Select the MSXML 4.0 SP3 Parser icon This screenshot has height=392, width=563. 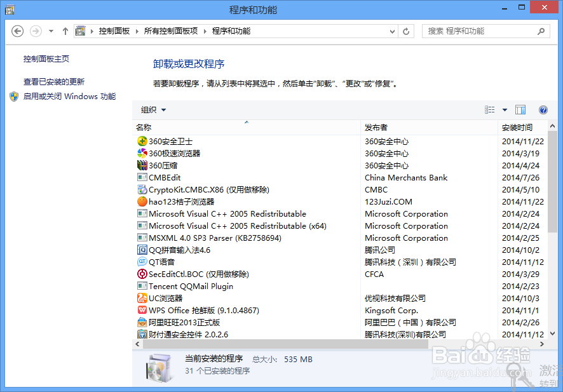coord(142,238)
